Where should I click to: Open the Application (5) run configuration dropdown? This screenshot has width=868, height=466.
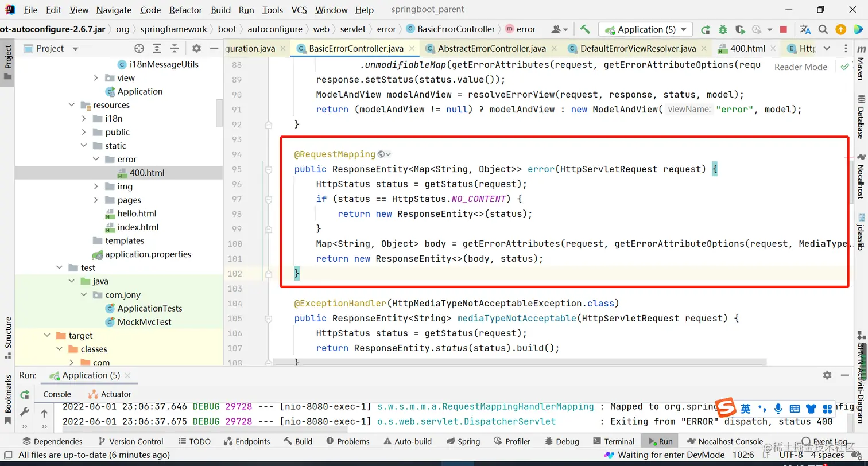click(646, 29)
